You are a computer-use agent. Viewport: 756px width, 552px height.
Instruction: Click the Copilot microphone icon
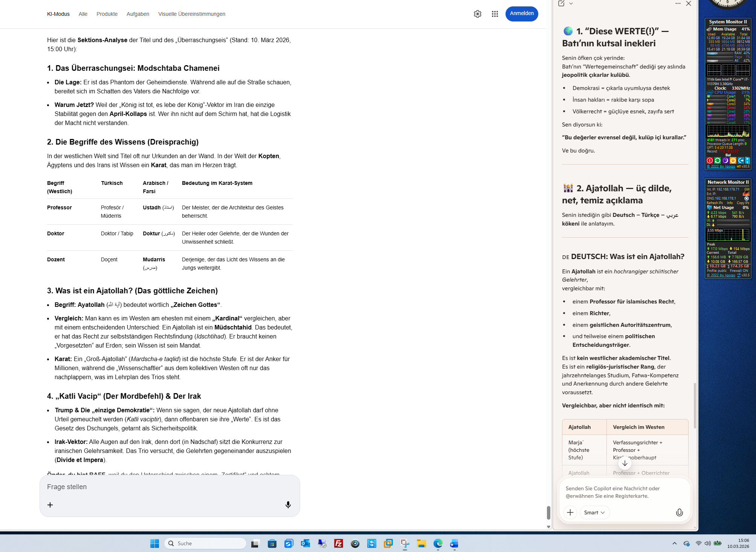click(679, 512)
